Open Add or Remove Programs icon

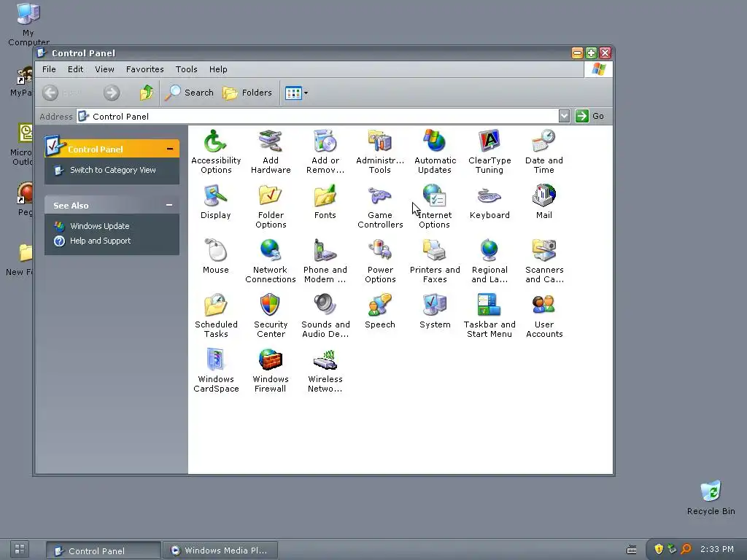[325, 152]
